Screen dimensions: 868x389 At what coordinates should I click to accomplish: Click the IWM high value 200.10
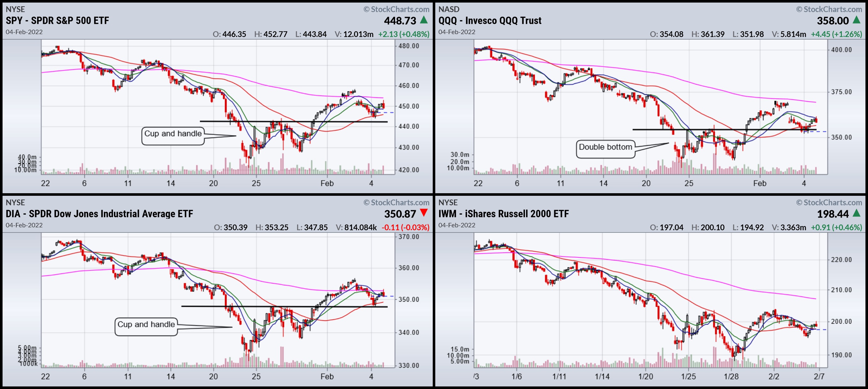712,228
